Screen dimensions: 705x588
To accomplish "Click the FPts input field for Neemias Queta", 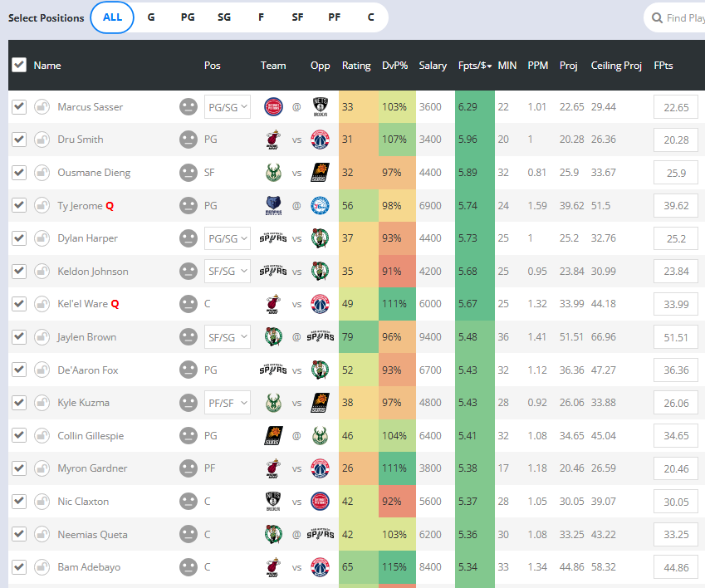I will [675, 534].
